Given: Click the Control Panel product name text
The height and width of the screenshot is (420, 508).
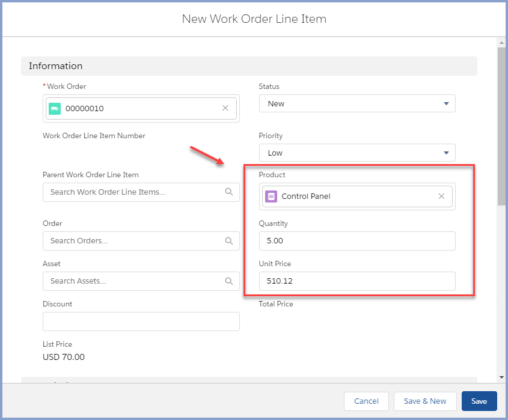Looking at the screenshot, I should point(306,196).
